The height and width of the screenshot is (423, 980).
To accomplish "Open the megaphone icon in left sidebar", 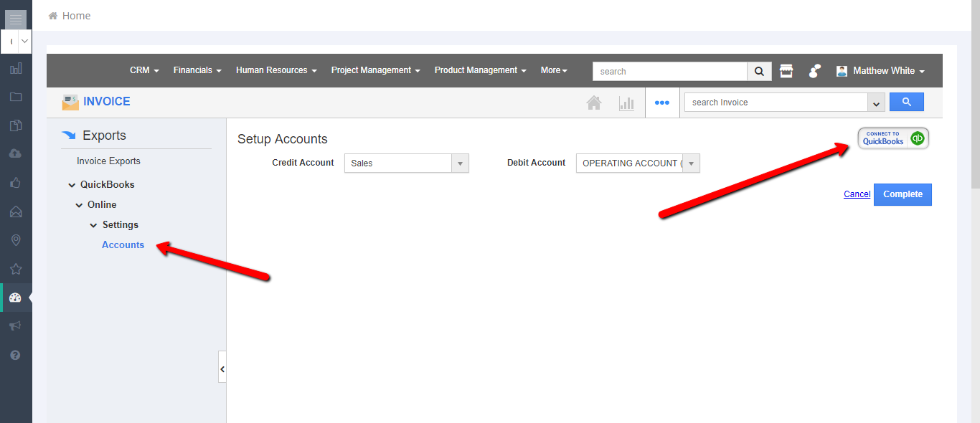I will point(15,326).
